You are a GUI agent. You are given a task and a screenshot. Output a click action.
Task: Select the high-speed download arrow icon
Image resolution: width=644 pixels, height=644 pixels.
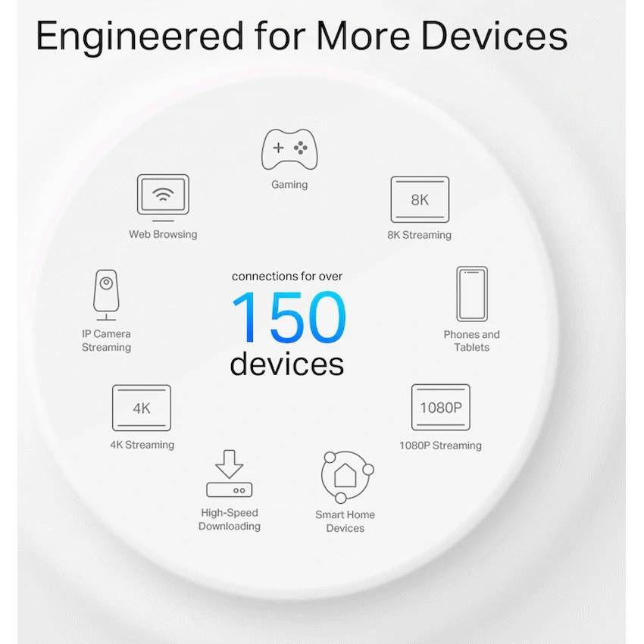tap(229, 474)
